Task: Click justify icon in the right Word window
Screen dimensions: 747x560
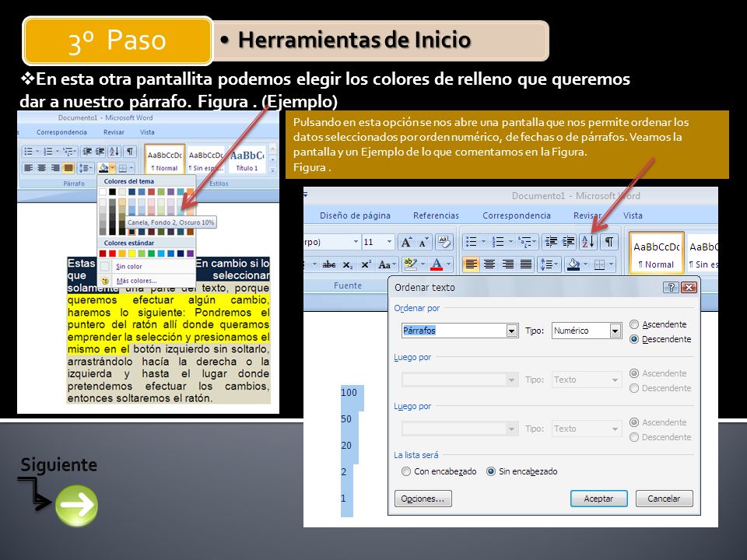Action: [x=525, y=264]
